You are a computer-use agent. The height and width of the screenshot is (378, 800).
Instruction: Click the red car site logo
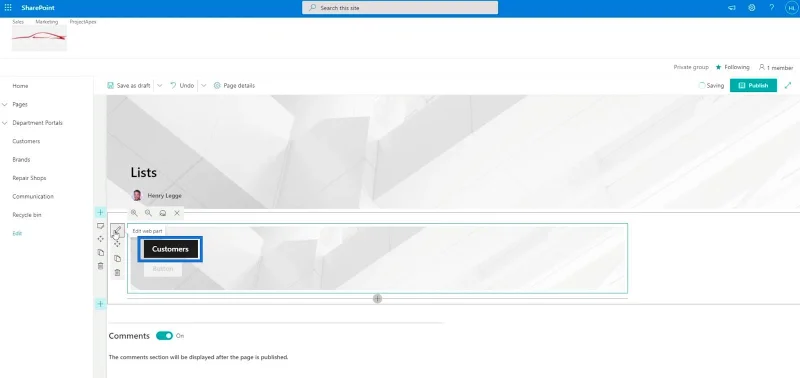tap(39, 38)
